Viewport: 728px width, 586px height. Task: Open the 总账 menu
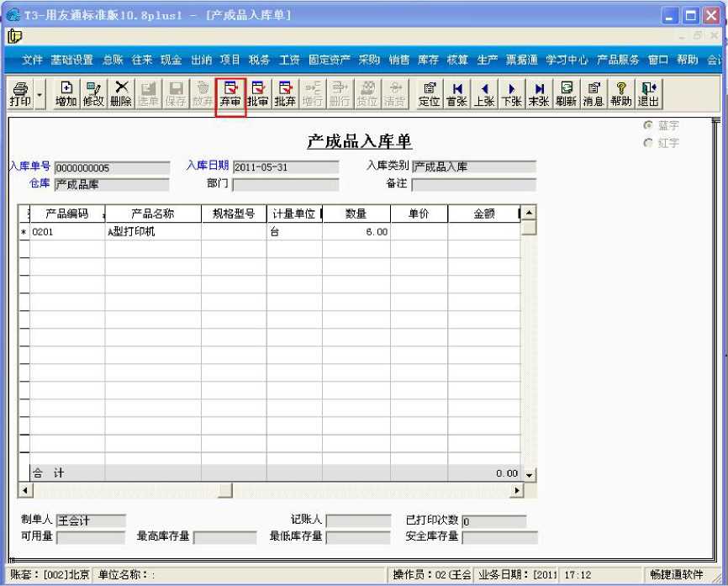tap(113, 60)
